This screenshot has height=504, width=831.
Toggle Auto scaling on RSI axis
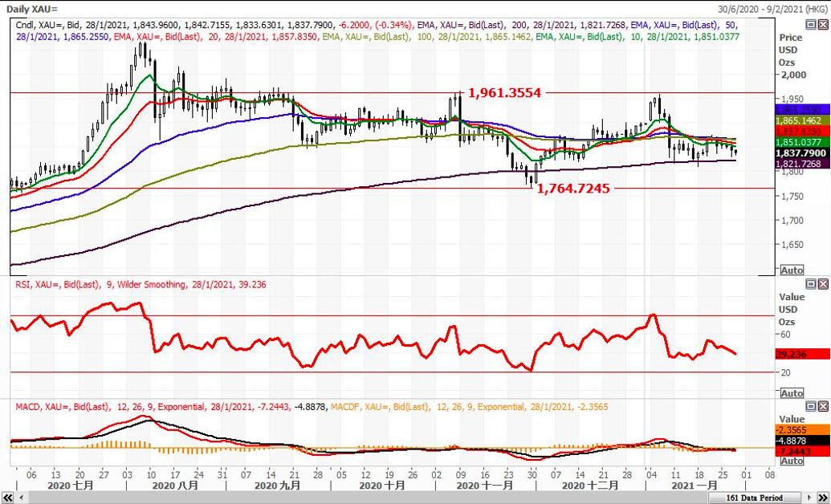792,393
